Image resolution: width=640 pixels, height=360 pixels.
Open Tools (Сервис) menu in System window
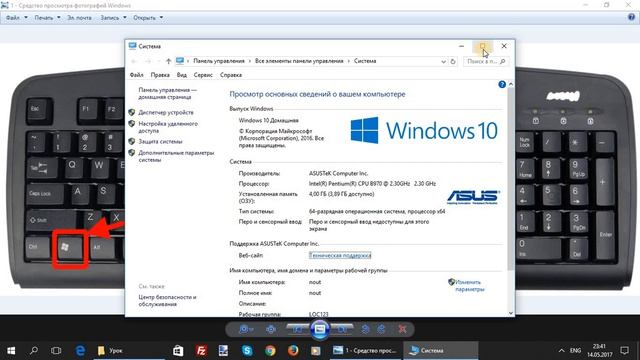[203, 75]
